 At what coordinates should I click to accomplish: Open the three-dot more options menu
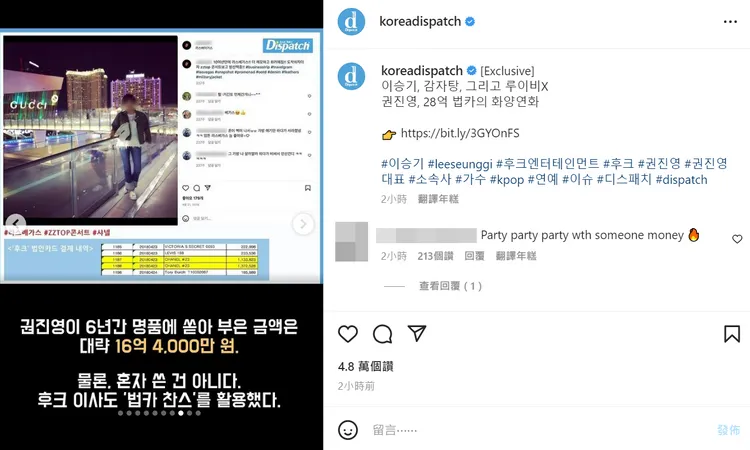[730, 22]
